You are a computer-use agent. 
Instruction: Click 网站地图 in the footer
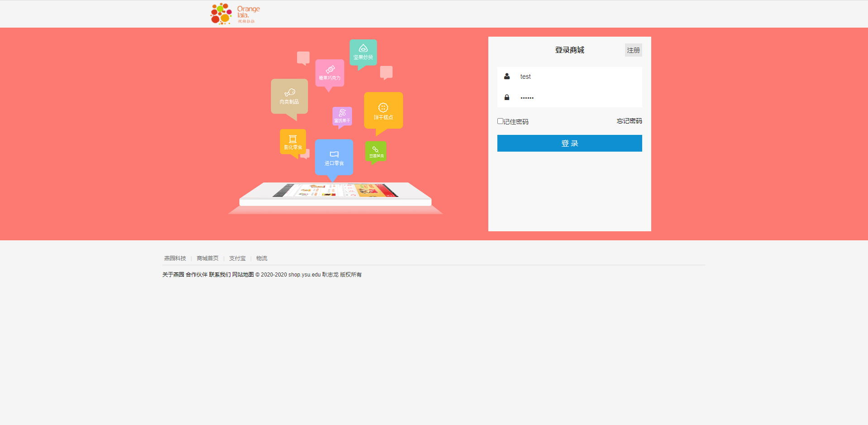point(243,275)
